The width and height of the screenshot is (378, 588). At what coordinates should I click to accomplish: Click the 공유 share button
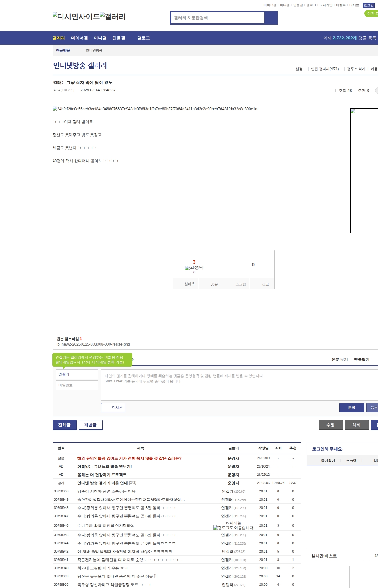point(211,284)
